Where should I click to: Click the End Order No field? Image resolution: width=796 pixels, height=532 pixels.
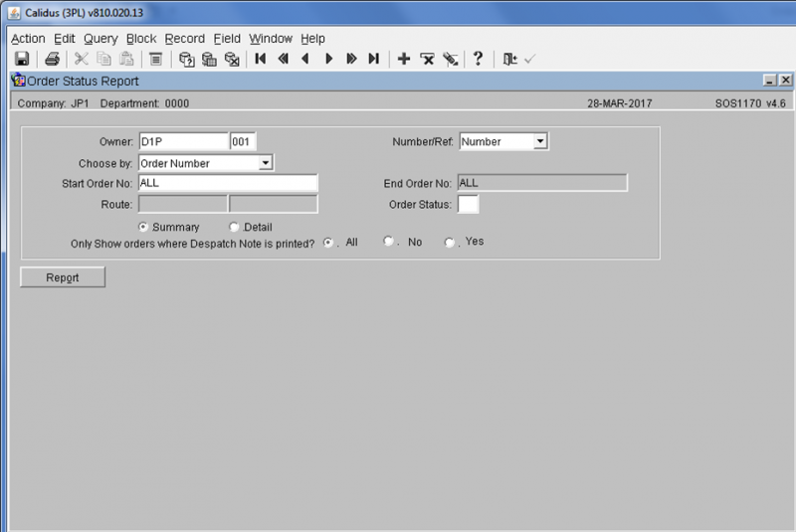coord(542,183)
